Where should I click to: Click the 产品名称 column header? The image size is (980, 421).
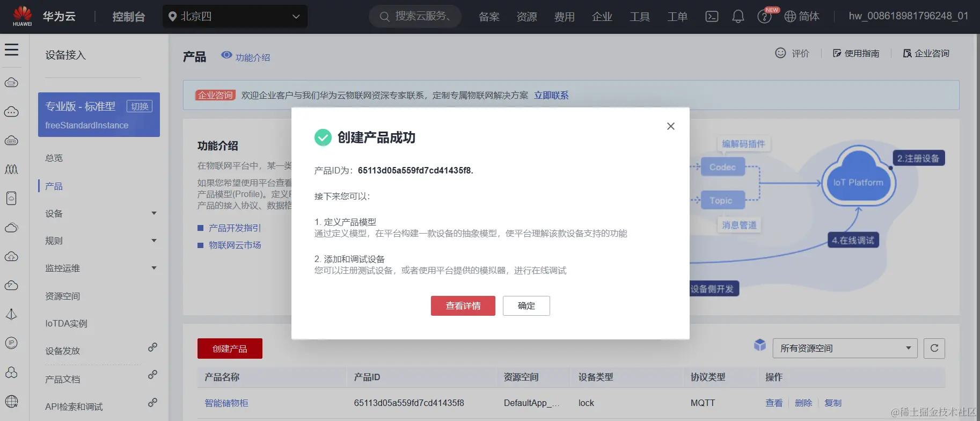pos(222,377)
